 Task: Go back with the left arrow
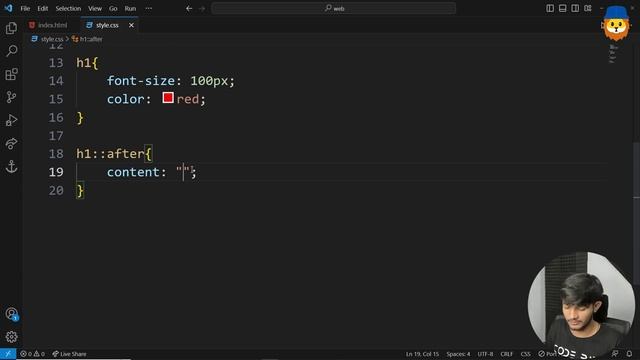point(189,8)
